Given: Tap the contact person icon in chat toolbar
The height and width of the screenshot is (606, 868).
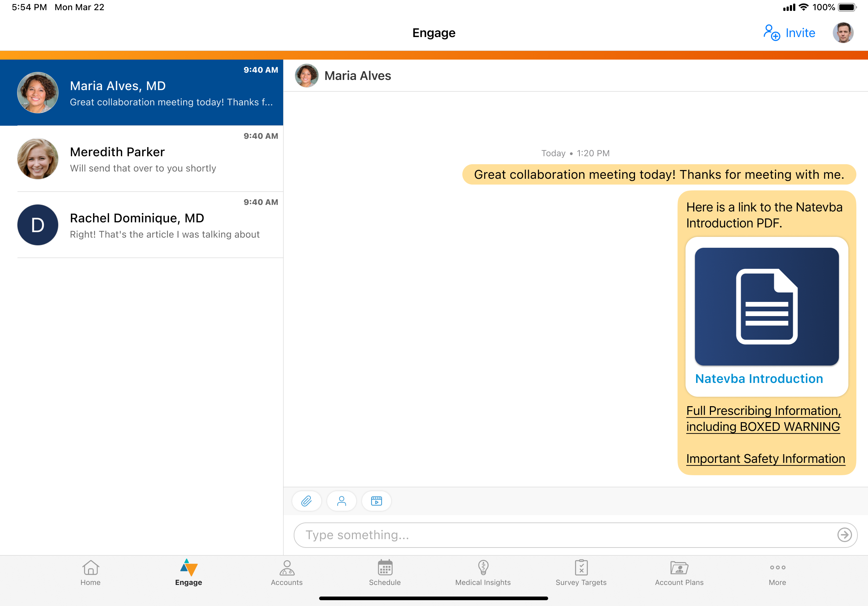Looking at the screenshot, I should (341, 501).
